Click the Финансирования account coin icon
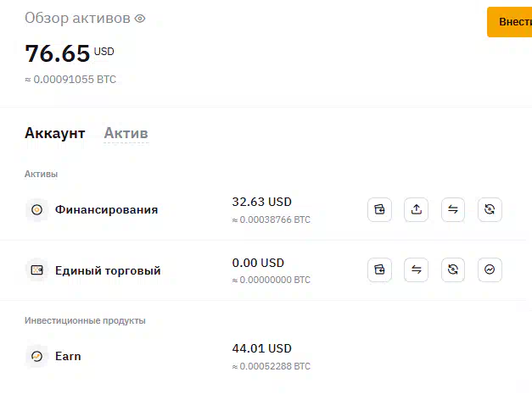The width and height of the screenshot is (532, 400). [x=36, y=210]
